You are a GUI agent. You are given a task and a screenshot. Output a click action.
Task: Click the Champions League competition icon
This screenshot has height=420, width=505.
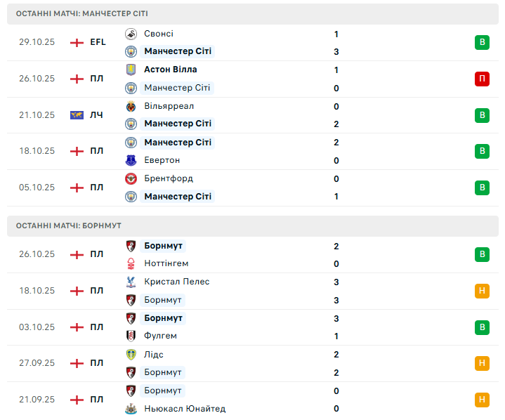pos(77,114)
